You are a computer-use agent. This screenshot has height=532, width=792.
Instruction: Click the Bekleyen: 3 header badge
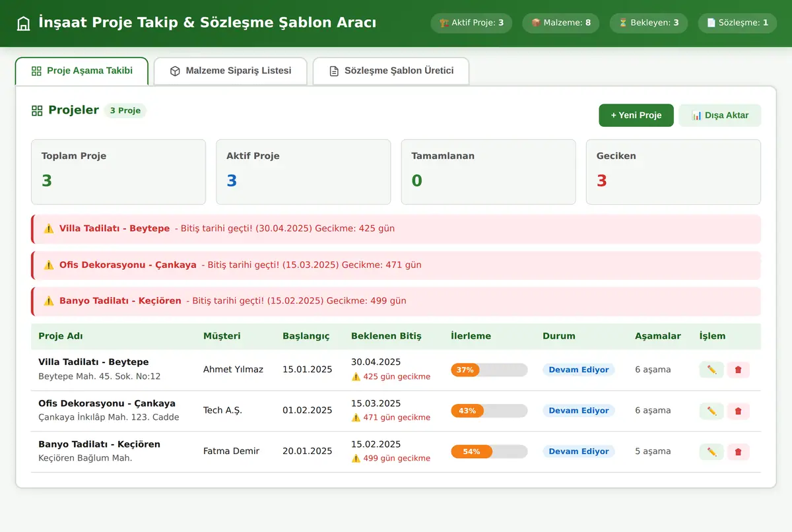tap(648, 23)
